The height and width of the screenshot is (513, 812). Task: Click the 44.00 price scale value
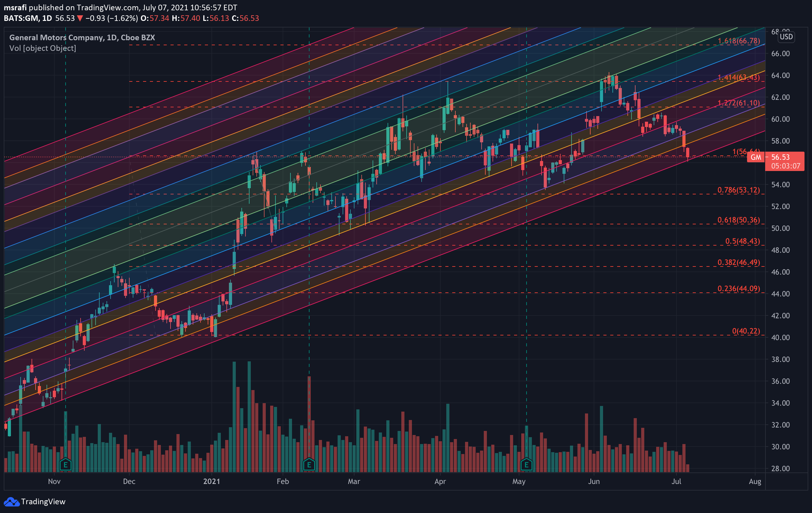click(x=780, y=294)
